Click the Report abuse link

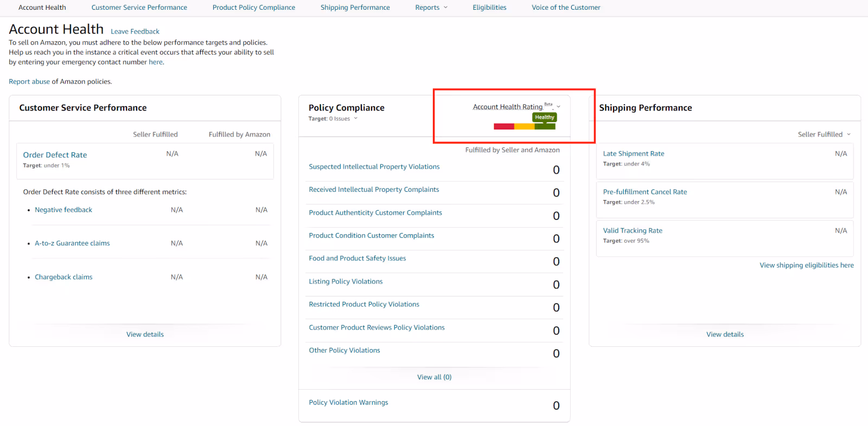(x=29, y=82)
